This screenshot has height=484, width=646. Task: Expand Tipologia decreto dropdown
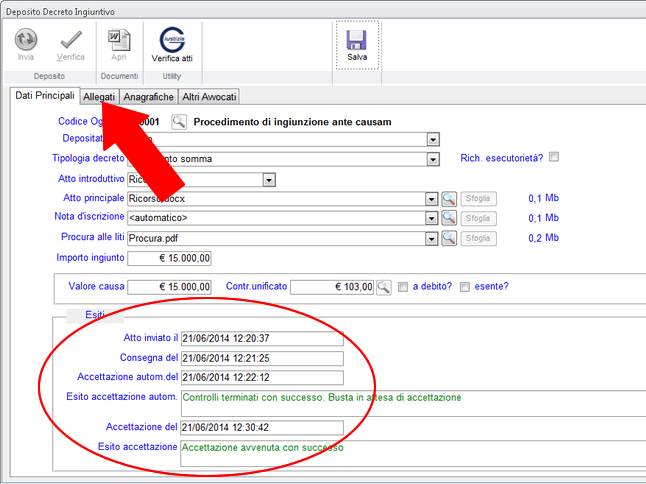[x=433, y=159]
